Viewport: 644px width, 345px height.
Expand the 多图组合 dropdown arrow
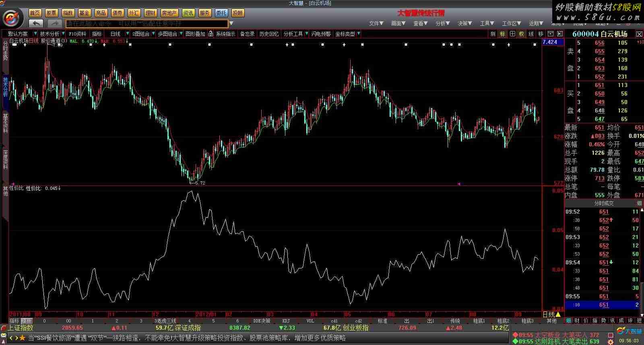click(x=181, y=34)
